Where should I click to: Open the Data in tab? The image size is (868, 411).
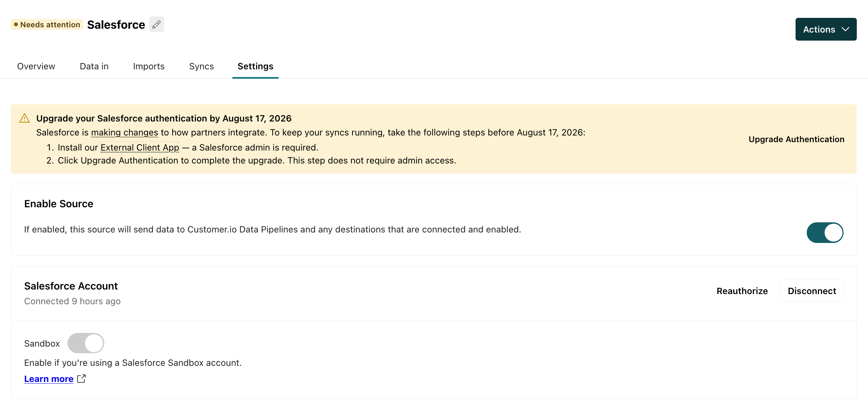[94, 66]
